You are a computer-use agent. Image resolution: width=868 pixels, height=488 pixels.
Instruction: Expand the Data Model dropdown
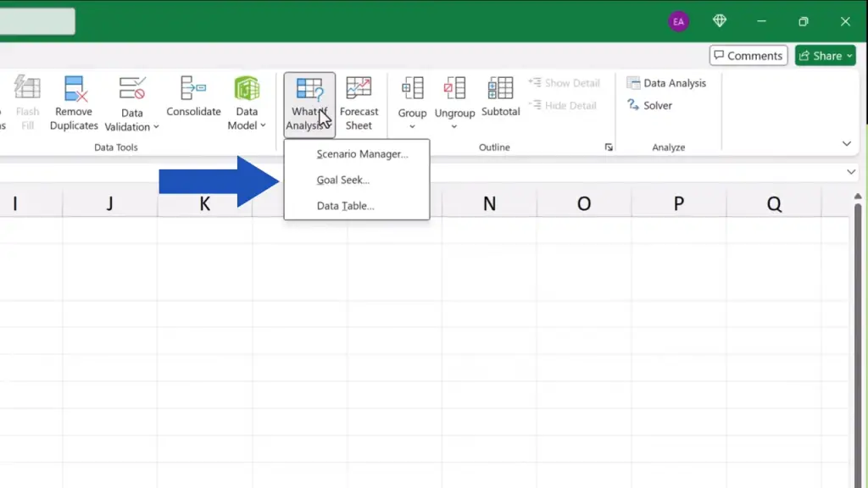coord(263,125)
